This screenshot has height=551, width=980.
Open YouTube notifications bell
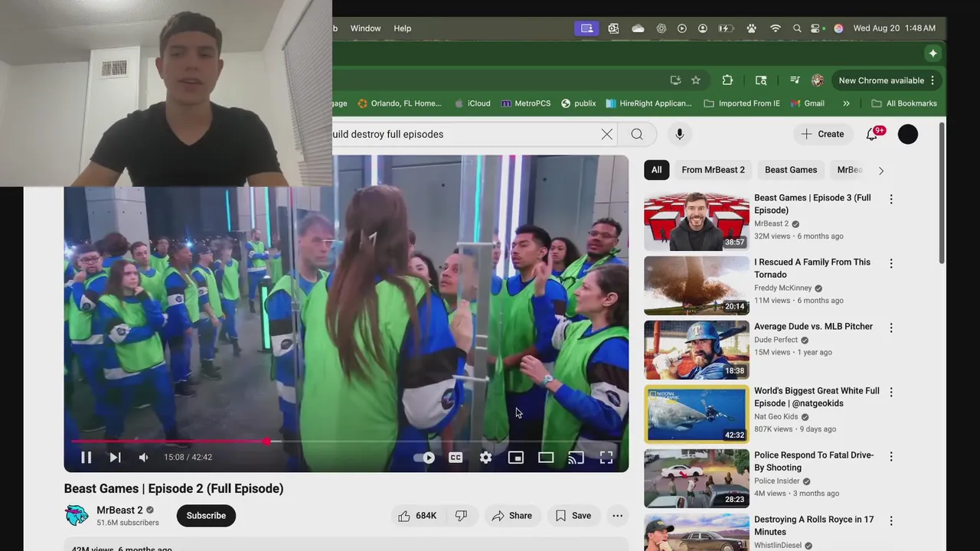coord(872,134)
